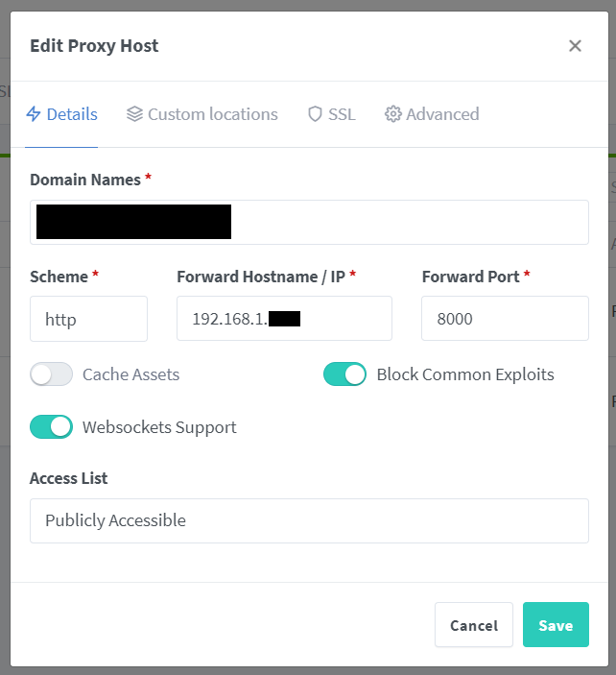Viewport: 616px width, 675px height.
Task: Close the Edit Proxy Host dialog
Action: click(575, 46)
